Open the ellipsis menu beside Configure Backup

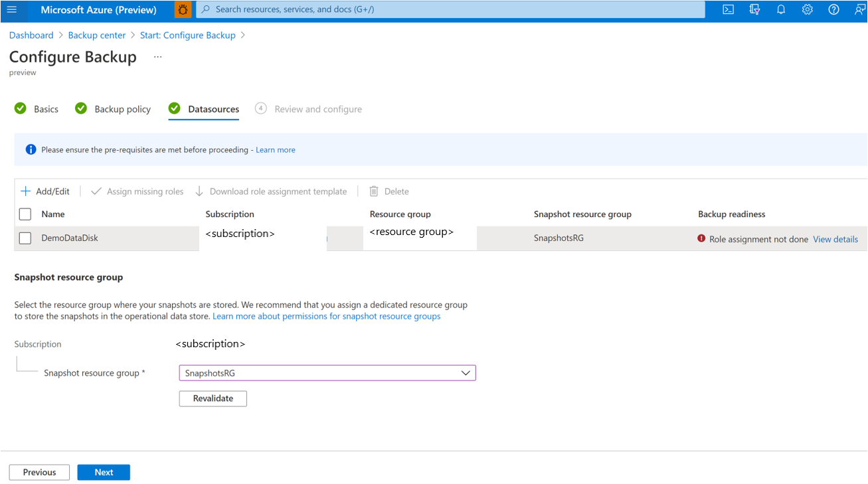point(157,57)
